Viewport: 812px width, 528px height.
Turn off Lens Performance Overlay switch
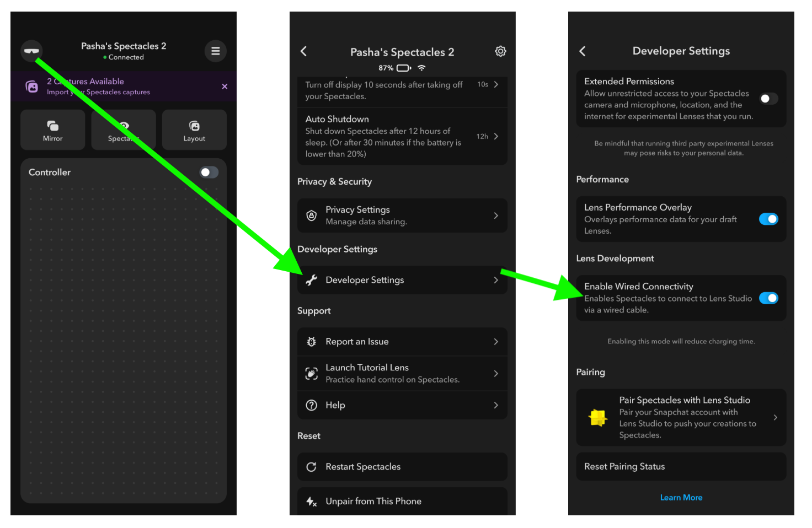click(768, 219)
